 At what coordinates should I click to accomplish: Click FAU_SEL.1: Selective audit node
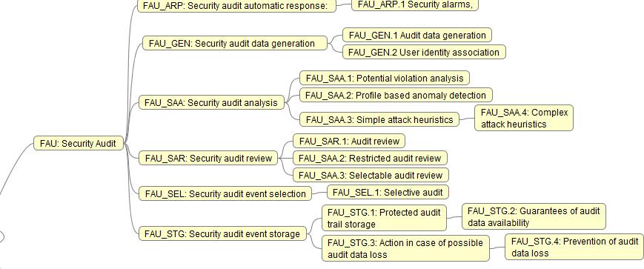[x=388, y=192]
